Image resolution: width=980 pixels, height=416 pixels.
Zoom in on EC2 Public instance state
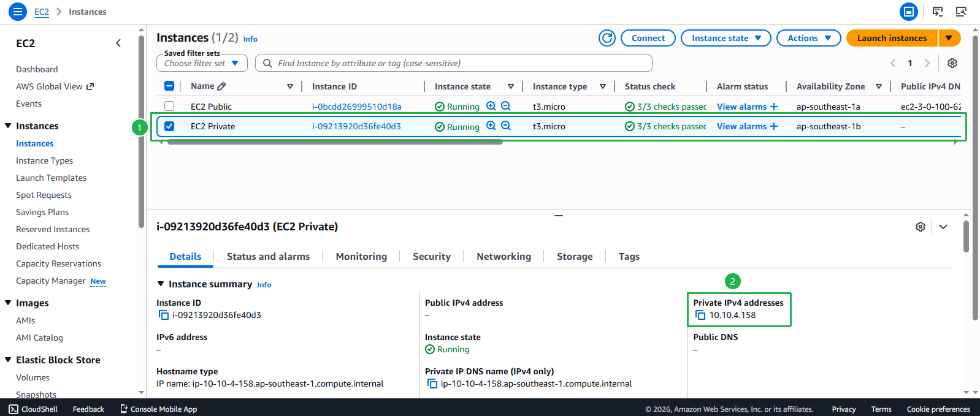coord(491,106)
